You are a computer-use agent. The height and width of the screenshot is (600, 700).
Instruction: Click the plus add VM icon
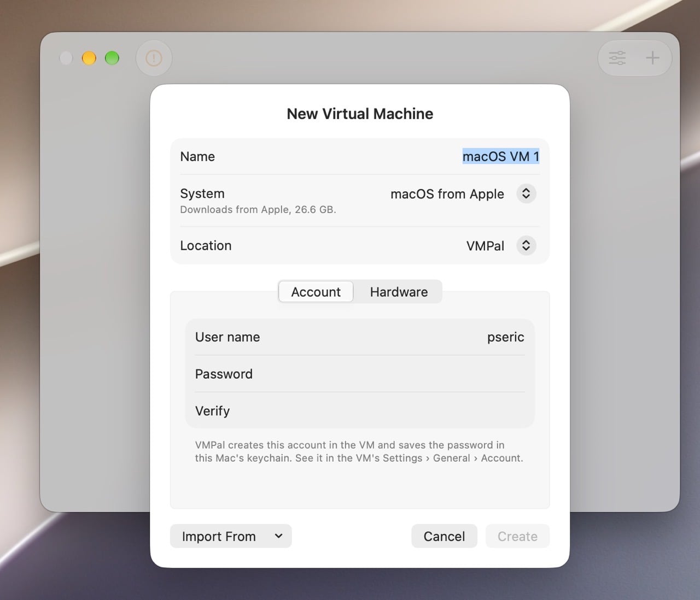[652, 58]
